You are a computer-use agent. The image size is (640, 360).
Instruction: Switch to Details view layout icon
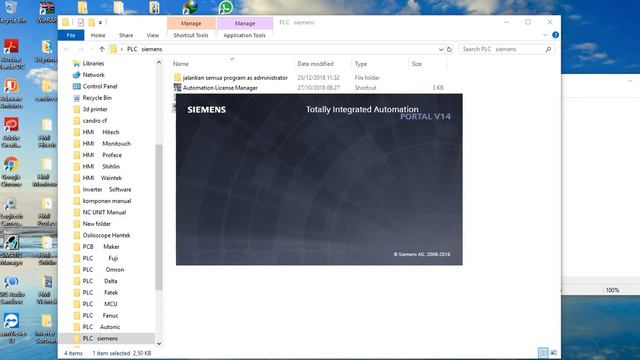pos(543,353)
